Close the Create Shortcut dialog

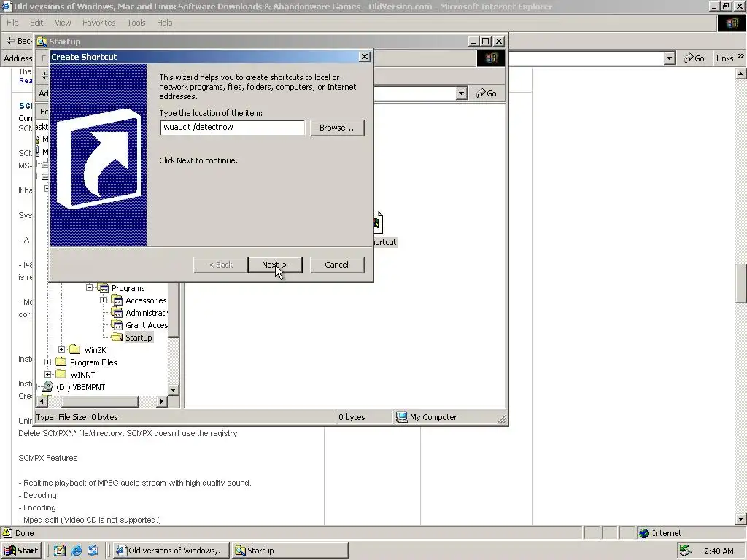click(365, 57)
